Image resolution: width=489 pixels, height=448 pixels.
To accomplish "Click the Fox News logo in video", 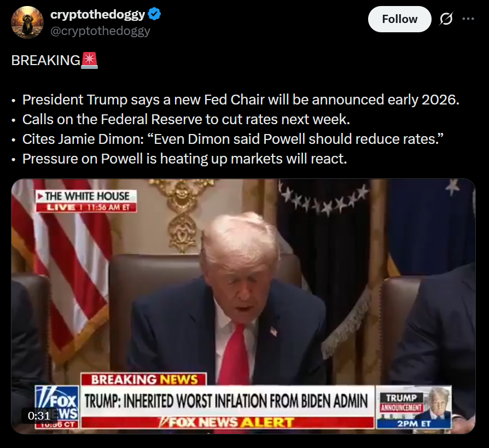I will tap(57, 407).
